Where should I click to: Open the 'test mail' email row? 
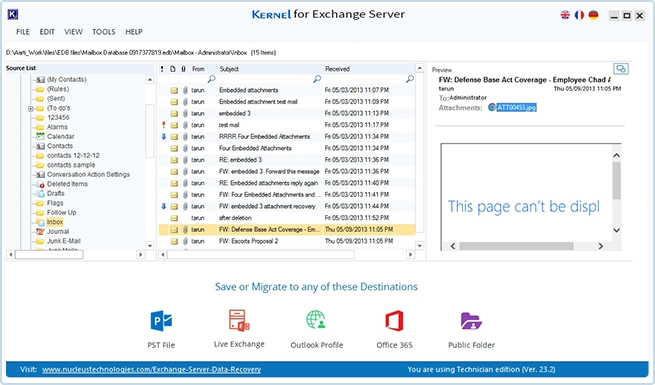287,125
